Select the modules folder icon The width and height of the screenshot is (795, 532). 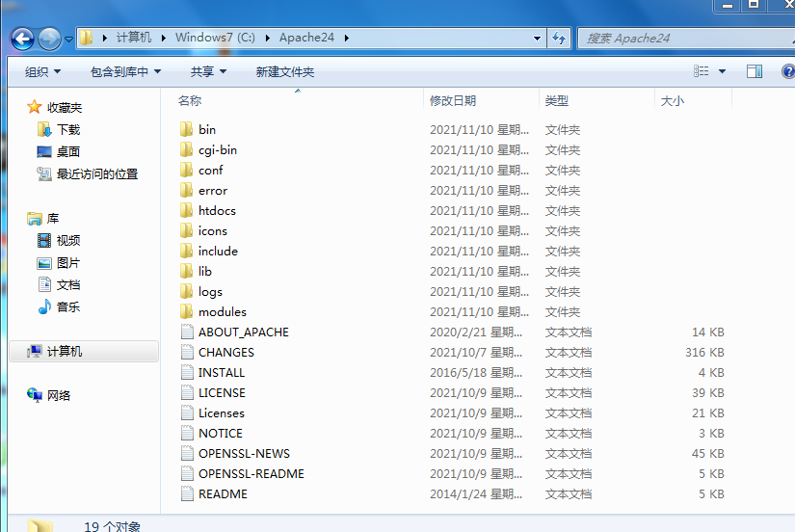[187, 311]
